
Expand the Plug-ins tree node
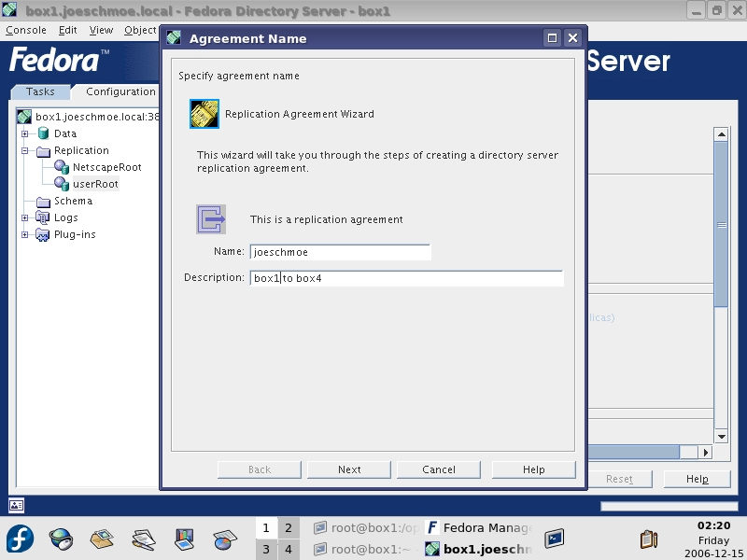point(26,234)
